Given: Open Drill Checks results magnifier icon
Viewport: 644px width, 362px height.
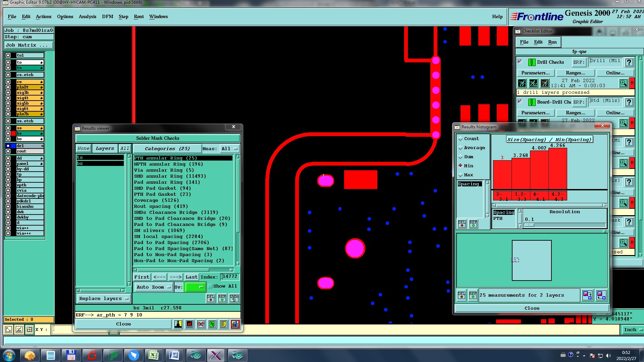Looking at the screenshot, I should click(x=624, y=83).
